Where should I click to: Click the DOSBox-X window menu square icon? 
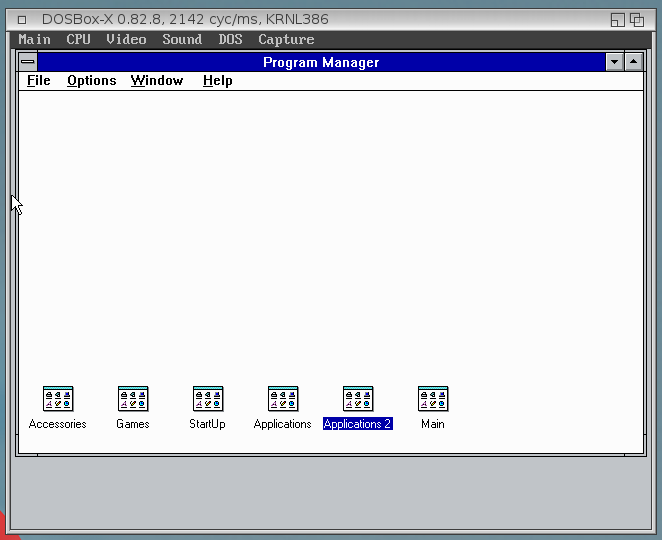pos(22,20)
